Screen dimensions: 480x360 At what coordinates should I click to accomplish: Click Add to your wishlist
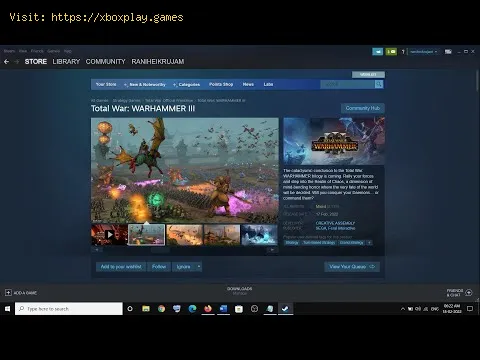point(121,267)
